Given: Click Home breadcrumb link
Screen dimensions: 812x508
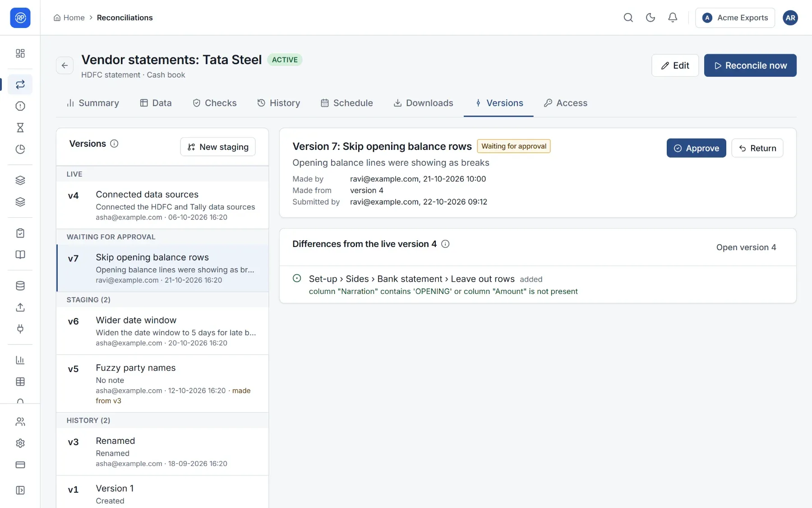Looking at the screenshot, I should coord(69,18).
